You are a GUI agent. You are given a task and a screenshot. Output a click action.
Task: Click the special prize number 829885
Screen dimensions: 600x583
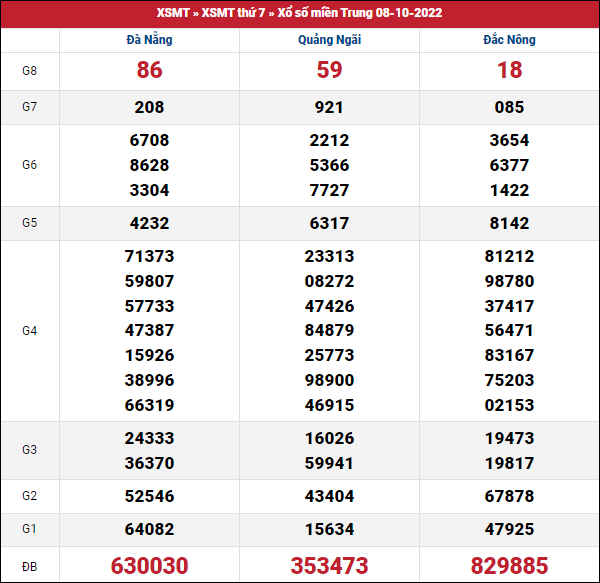point(509,565)
